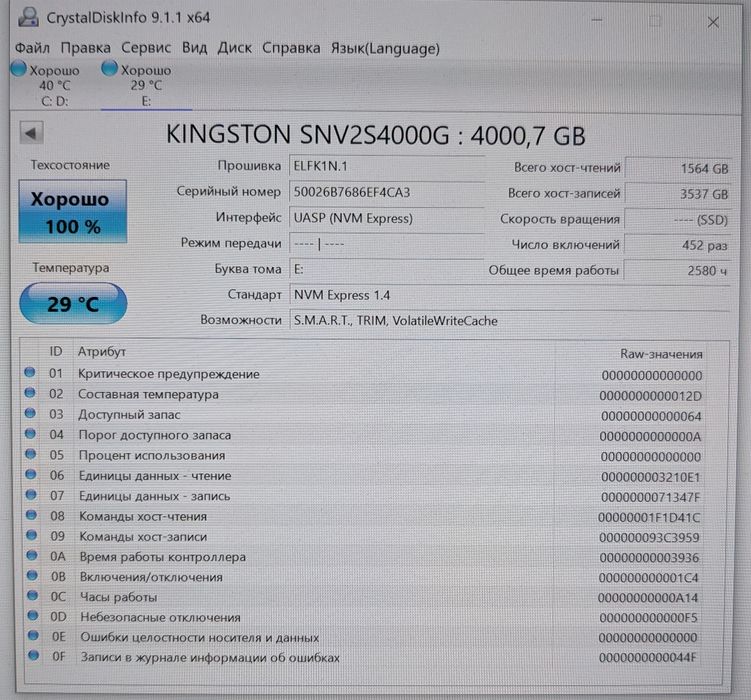The width and height of the screenshot is (751, 700).
Task: Click the Техсостояние label
Action: pyautogui.click(x=70, y=165)
